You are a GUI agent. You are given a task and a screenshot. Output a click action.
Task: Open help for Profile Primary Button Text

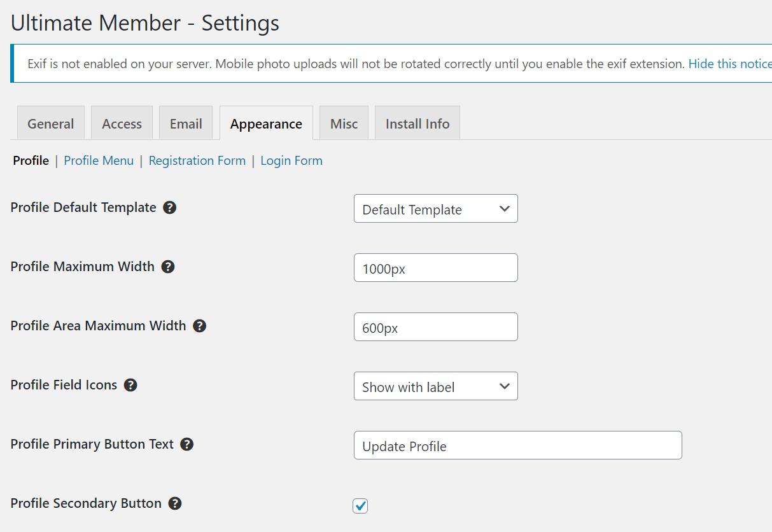click(186, 444)
